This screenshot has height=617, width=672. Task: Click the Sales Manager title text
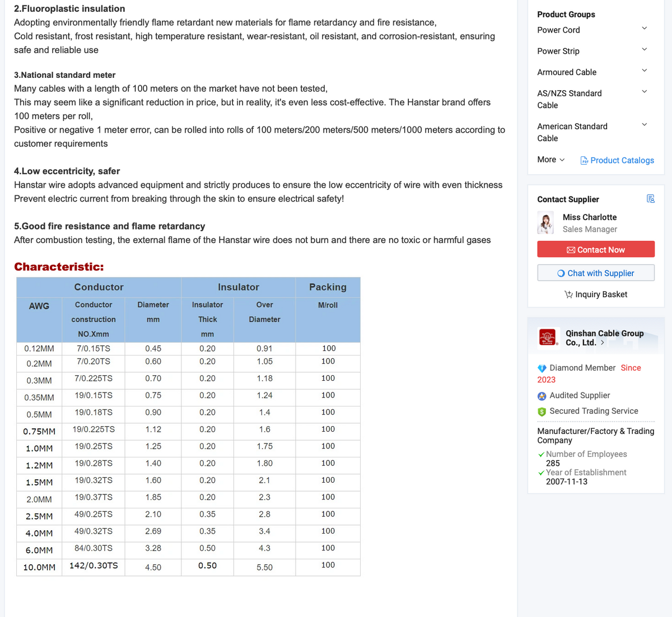[x=590, y=229]
